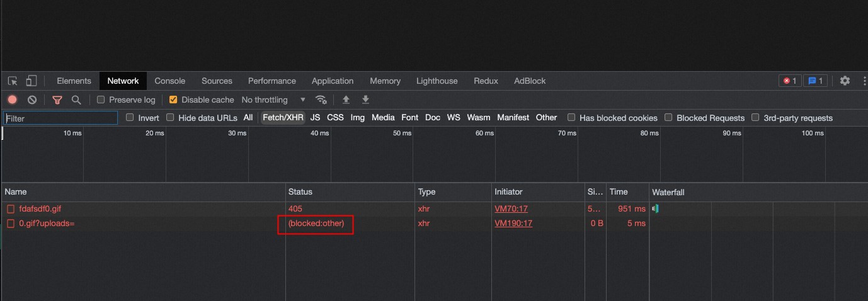Open the DevTools more options menu
This screenshot has width=868, height=301.
861,81
